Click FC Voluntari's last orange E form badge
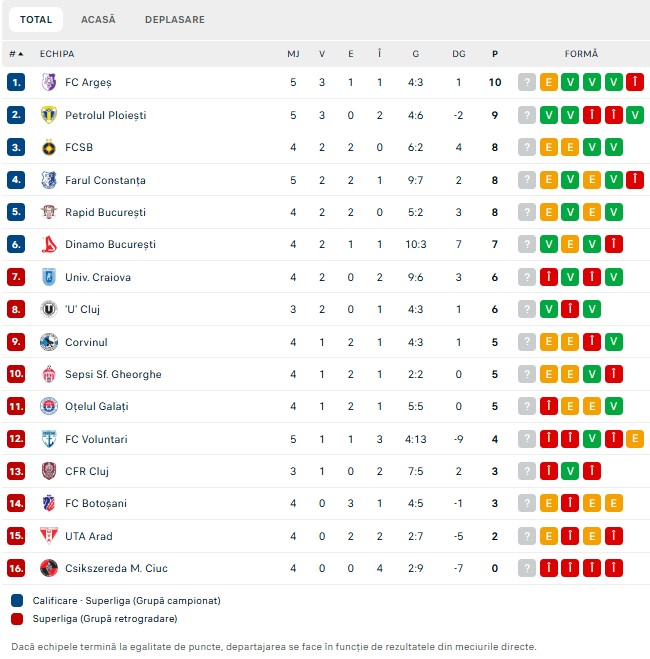 (x=635, y=439)
